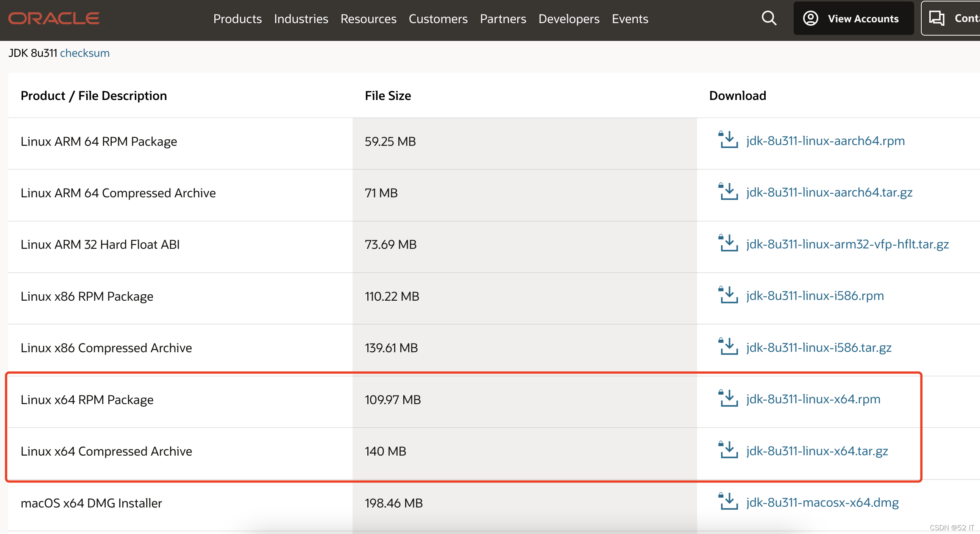
Task: Download jdk-8u311-linux-x64.rpm file link
Action: click(x=813, y=399)
